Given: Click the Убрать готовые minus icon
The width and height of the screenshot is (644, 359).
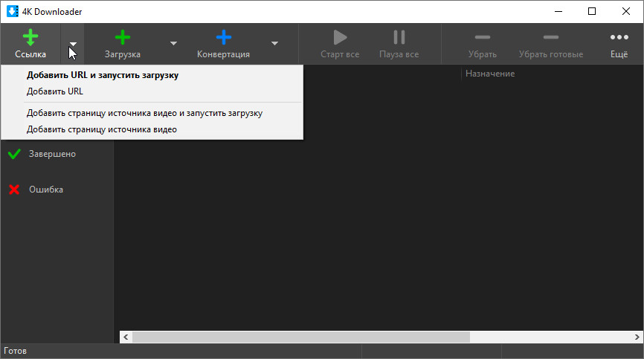Looking at the screenshot, I should coord(550,38).
